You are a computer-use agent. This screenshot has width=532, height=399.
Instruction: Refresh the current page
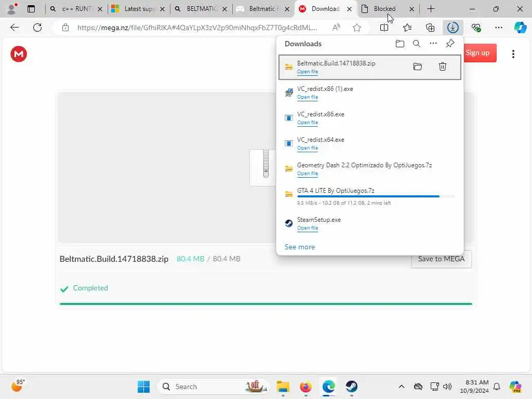[37, 28]
